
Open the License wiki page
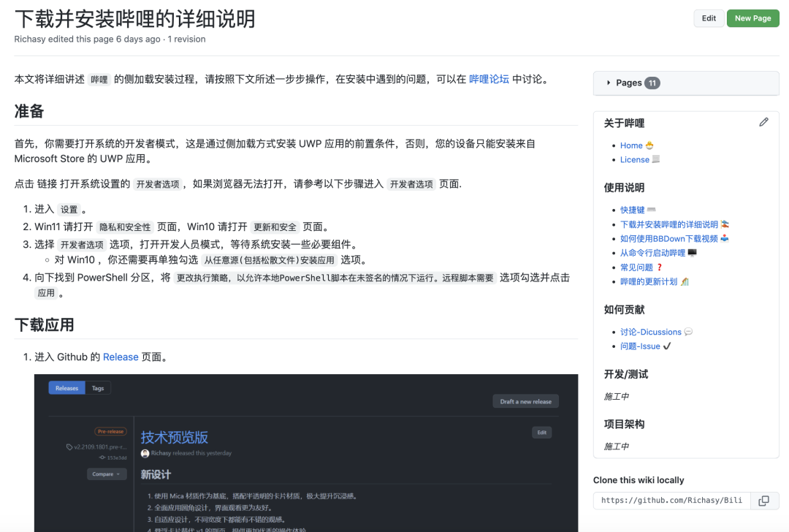[635, 159]
